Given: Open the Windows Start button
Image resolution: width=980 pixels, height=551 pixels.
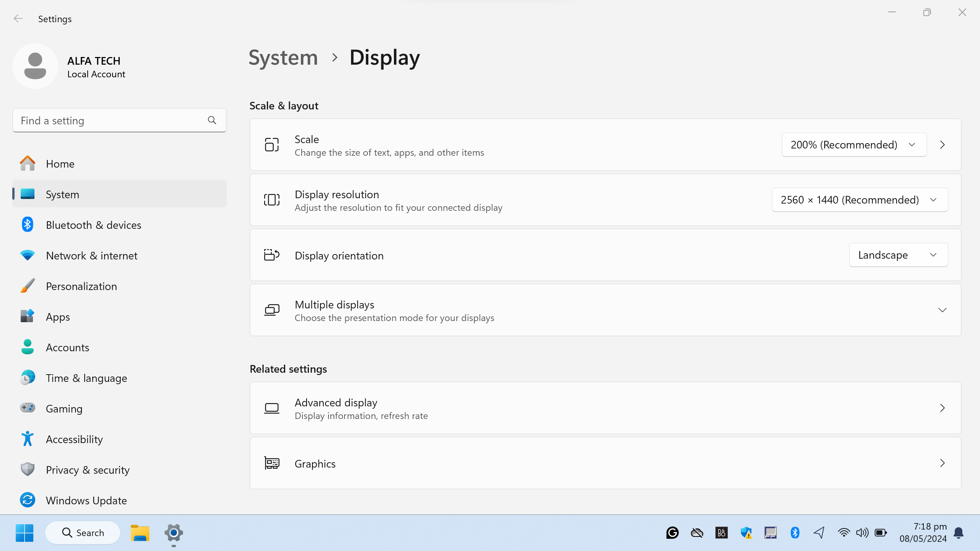Looking at the screenshot, I should pos(24,533).
